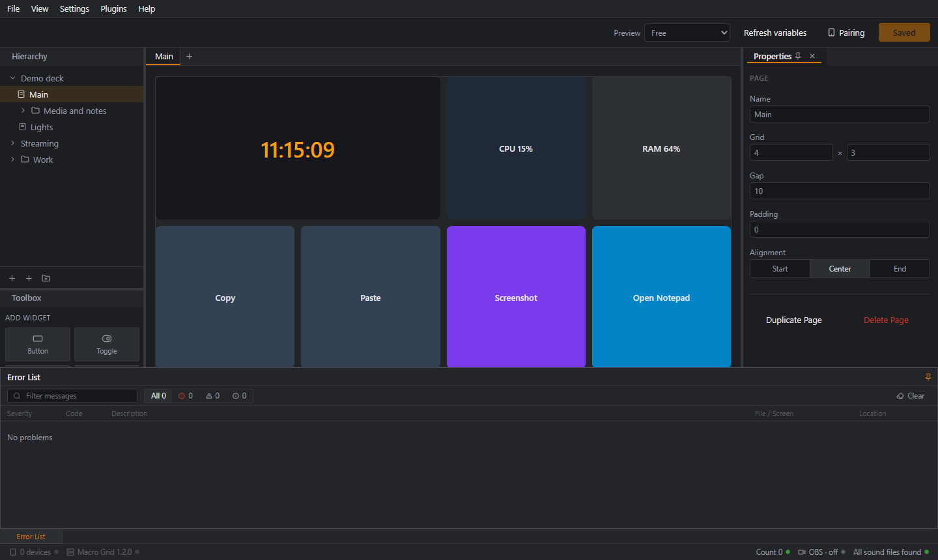This screenshot has width=938, height=560.
Task: Add a new page tab with plus
Action: point(190,56)
